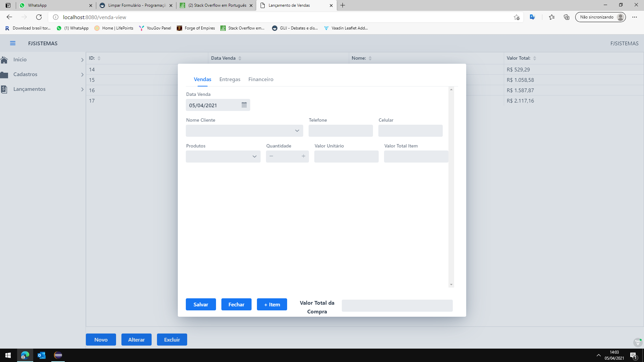The height and width of the screenshot is (362, 644).
Task: Open Nome Cliente dropdown
Action: pos(297,131)
